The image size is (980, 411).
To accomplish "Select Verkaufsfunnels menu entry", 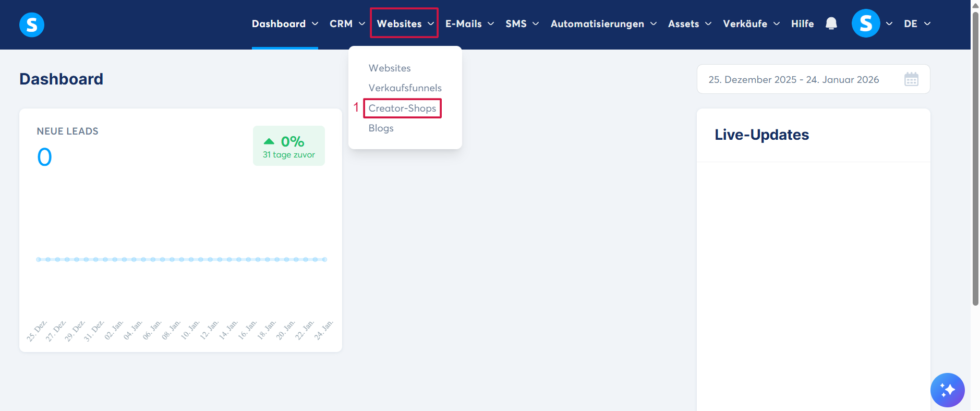I will pos(405,88).
